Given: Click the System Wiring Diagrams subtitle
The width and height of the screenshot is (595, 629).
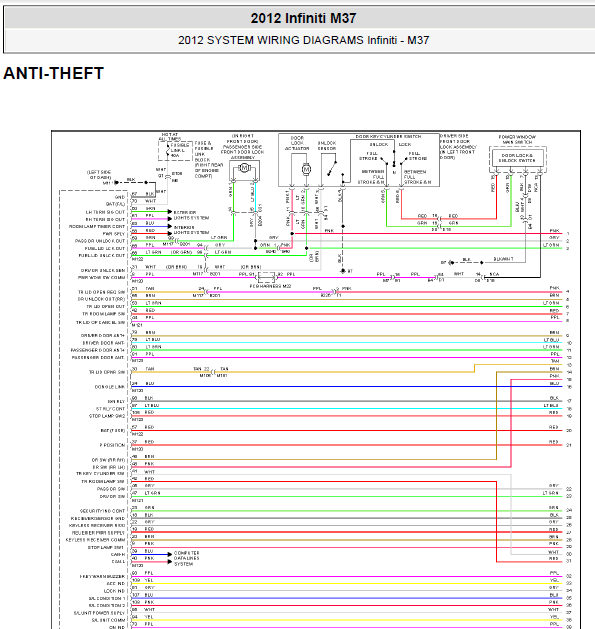Looking at the screenshot, I should (304, 40).
